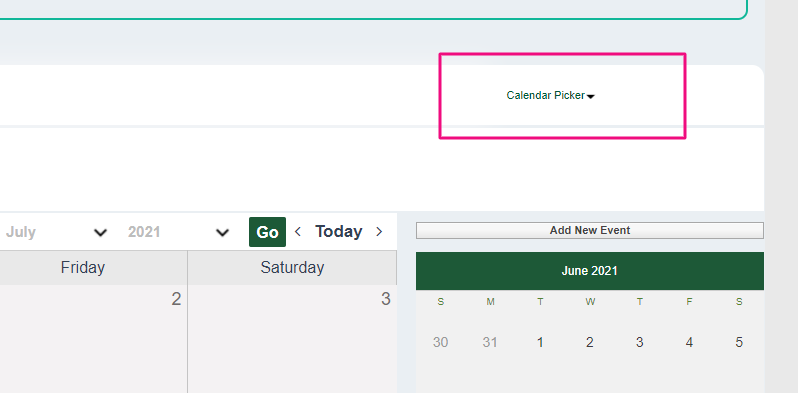Expand the 2021 year dropdown
Image resolution: width=798 pixels, height=393 pixels.
pos(178,232)
